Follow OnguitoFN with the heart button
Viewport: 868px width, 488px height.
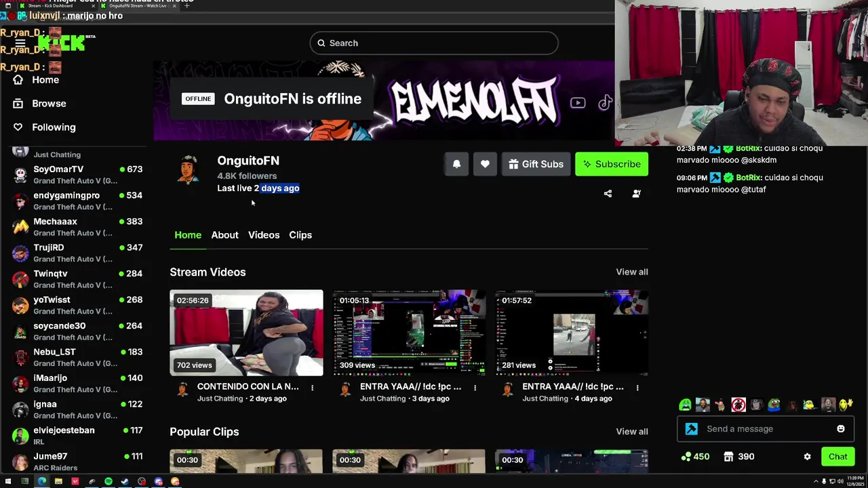pyautogui.click(x=485, y=164)
